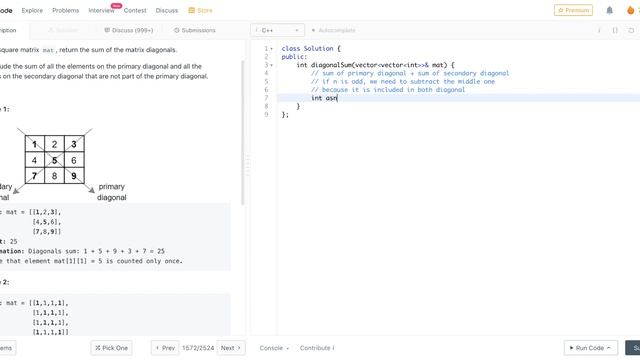The image size is (640, 360).
Task: Open the Contribute link
Action: click(317, 348)
